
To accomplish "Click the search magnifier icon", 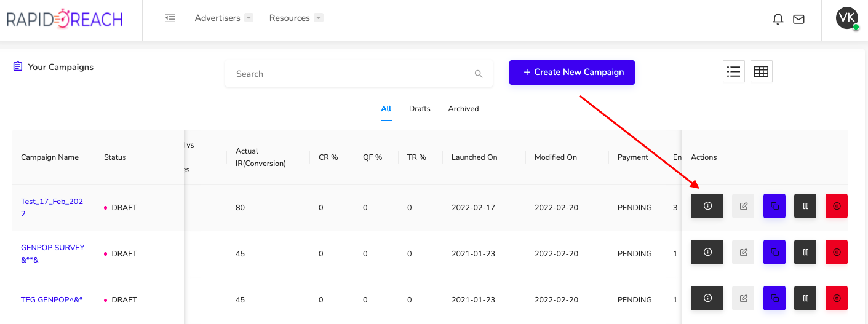I will click(479, 74).
